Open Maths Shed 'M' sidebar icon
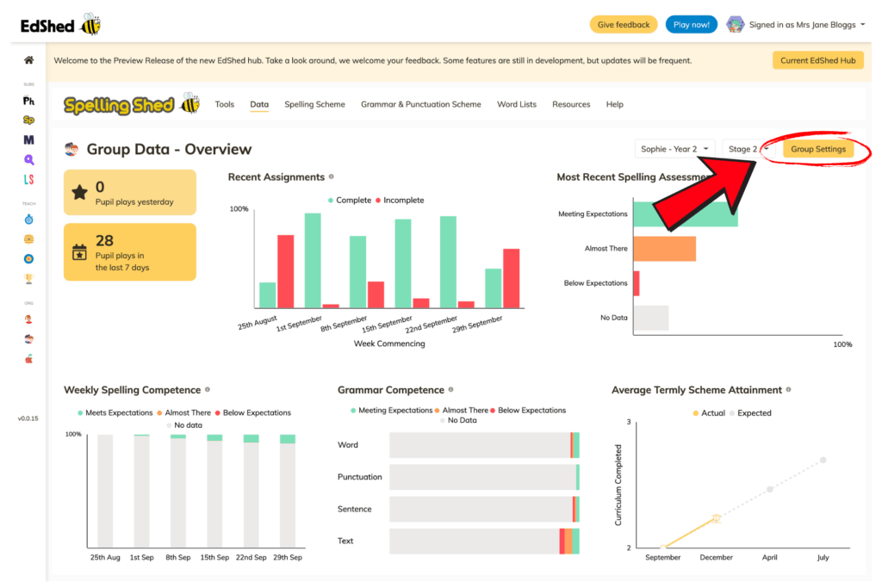Image resolution: width=882 pixels, height=588 pixels. [x=28, y=139]
